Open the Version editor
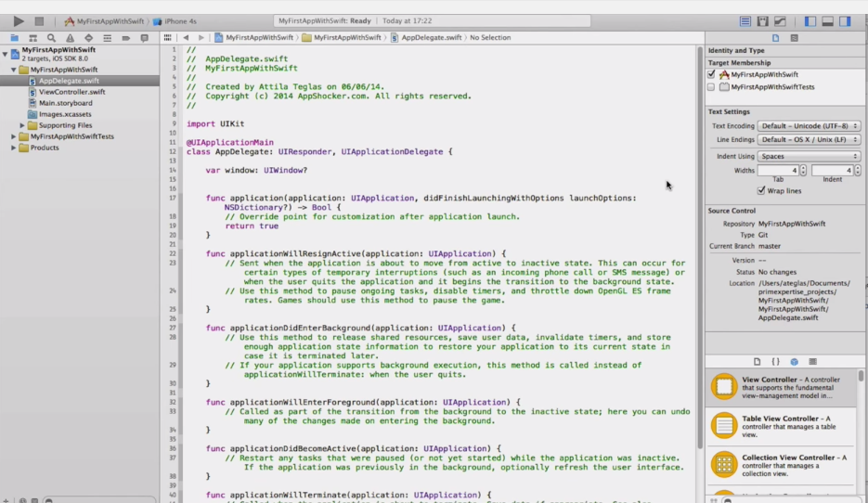 [780, 20]
